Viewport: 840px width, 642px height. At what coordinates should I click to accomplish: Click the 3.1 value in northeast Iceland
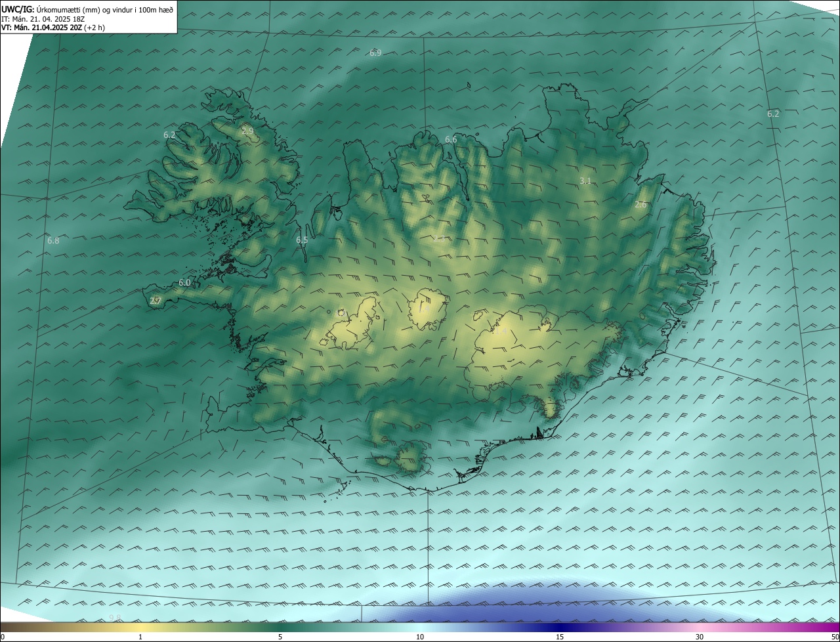[586, 181]
